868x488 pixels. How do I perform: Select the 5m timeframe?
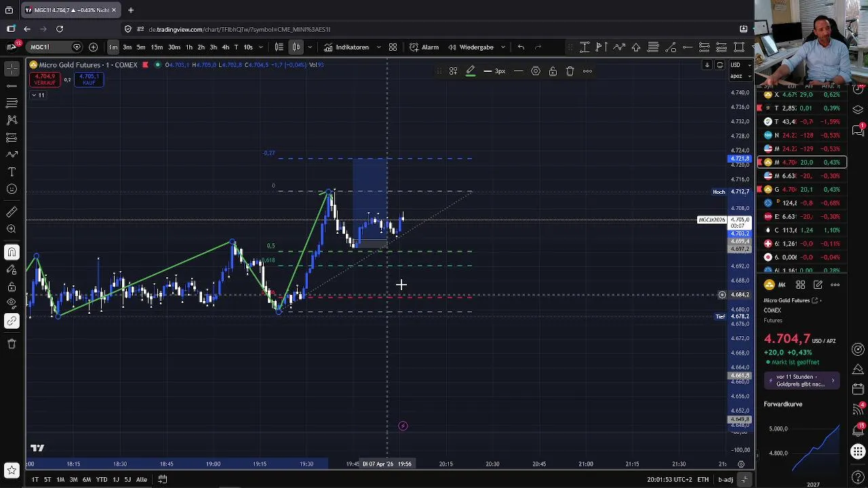141,47
